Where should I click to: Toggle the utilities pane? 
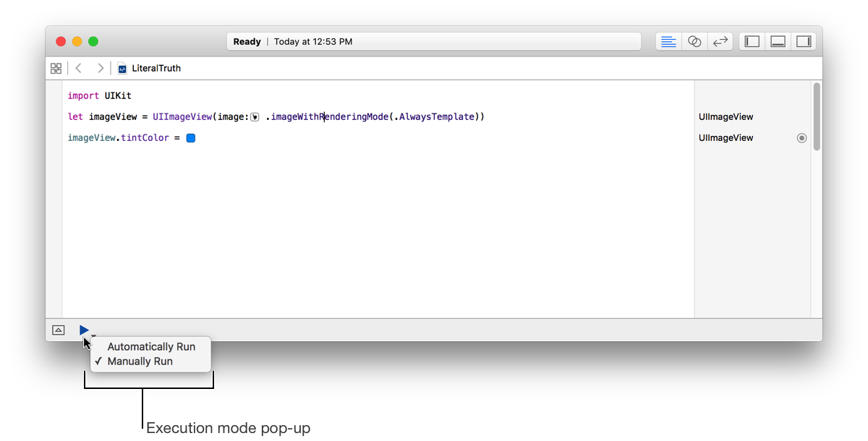(x=804, y=42)
